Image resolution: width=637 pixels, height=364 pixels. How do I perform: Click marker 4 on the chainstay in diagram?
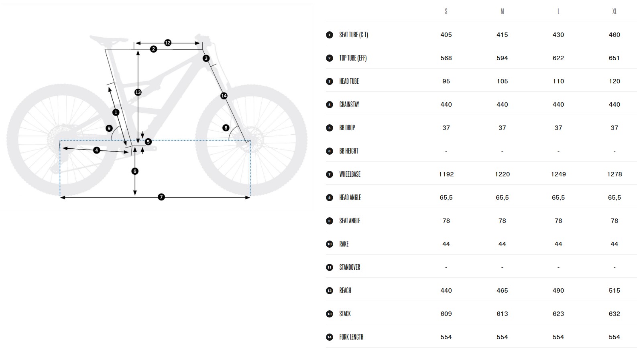pyautogui.click(x=96, y=150)
